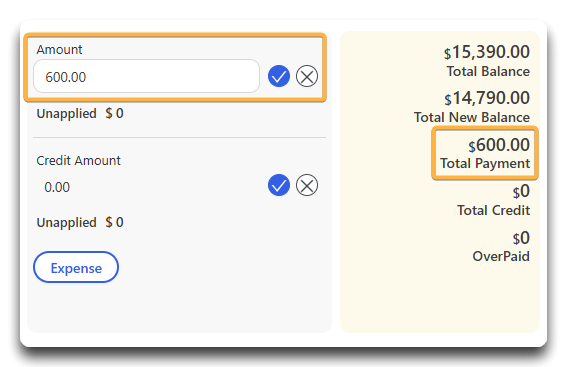567x367 pixels.
Task: Click the Total Balance label text
Action: (x=488, y=72)
